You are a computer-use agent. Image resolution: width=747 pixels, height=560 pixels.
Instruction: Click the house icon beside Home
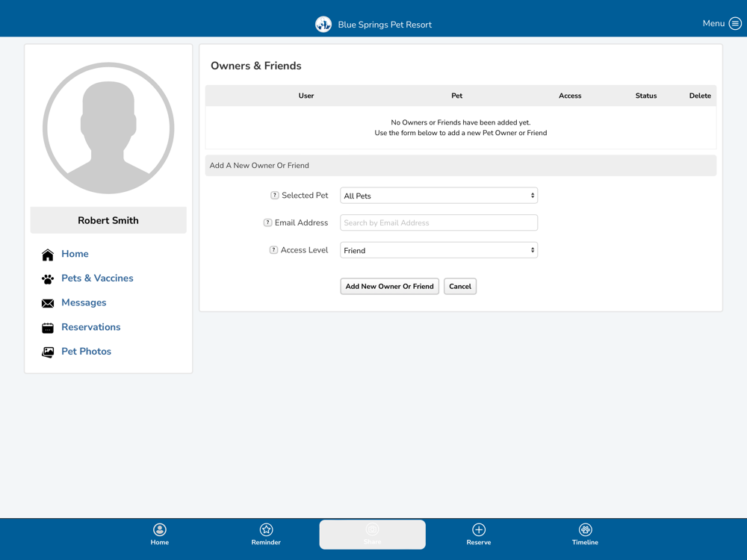(48, 255)
